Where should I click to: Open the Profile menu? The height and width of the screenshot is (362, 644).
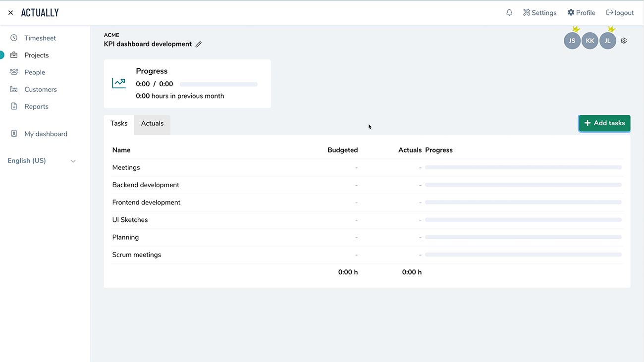581,12
